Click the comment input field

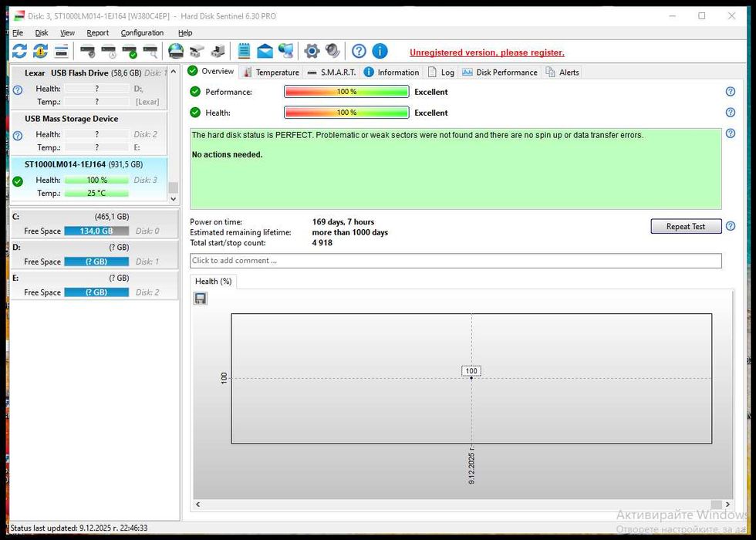(456, 261)
